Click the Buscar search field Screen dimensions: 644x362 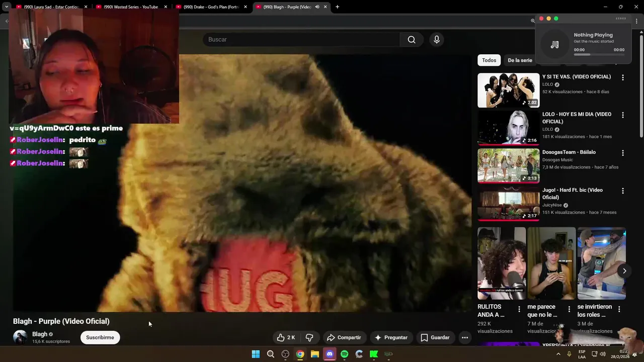tap(301, 40)
